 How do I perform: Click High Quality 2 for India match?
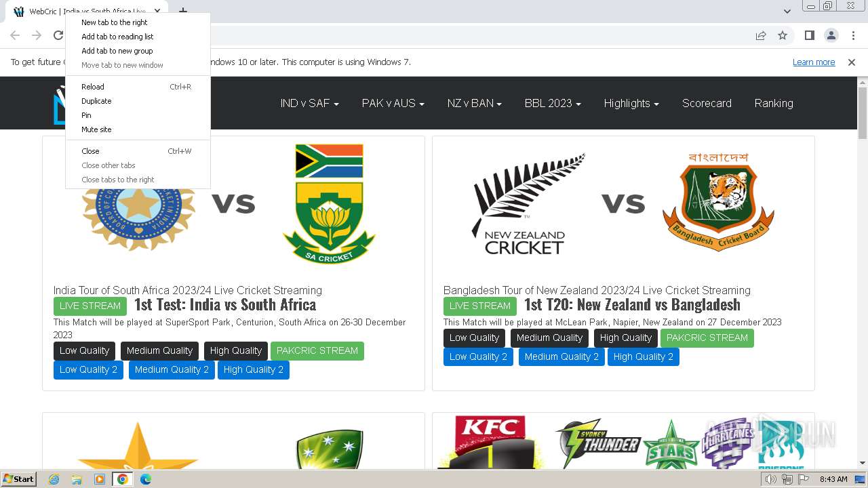[x=254, y=369]
